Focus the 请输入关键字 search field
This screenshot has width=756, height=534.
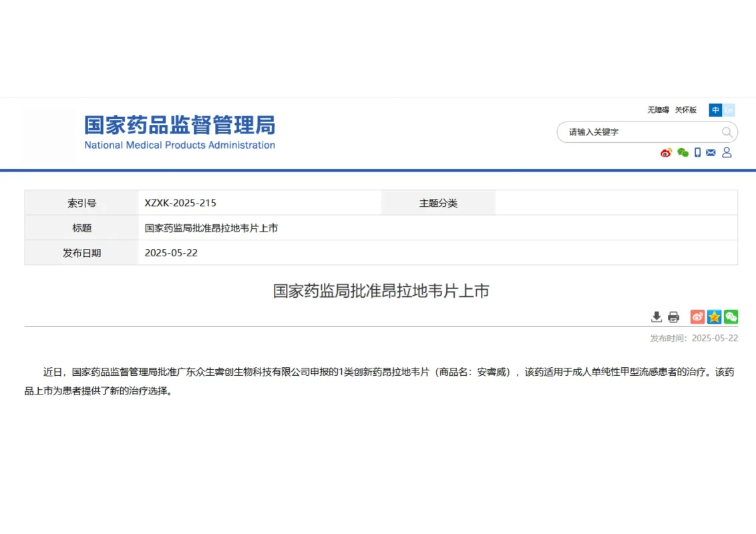pyautogui.click(x=638, y=132)
